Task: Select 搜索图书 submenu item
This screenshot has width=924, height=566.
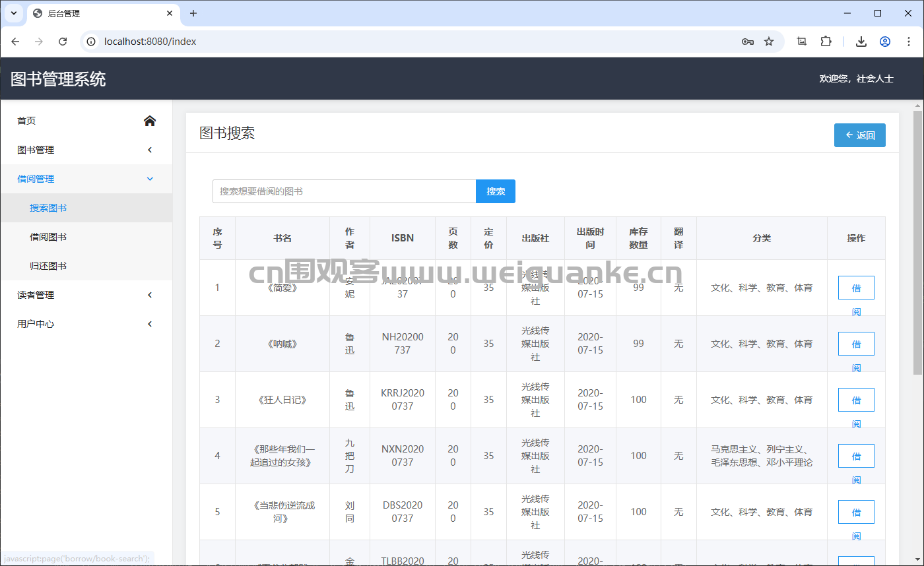Action: pyautogui.click(x=86, y=208)
